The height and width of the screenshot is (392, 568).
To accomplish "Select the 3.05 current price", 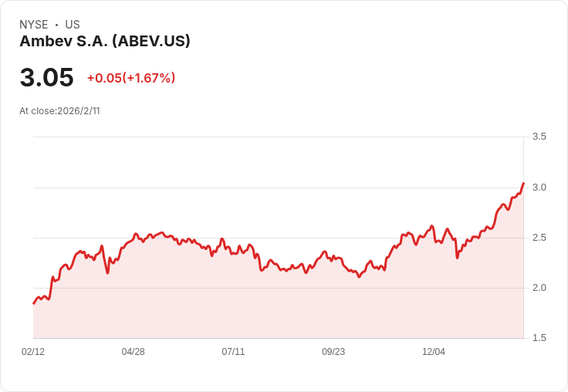I will click(x=47, y=77).
